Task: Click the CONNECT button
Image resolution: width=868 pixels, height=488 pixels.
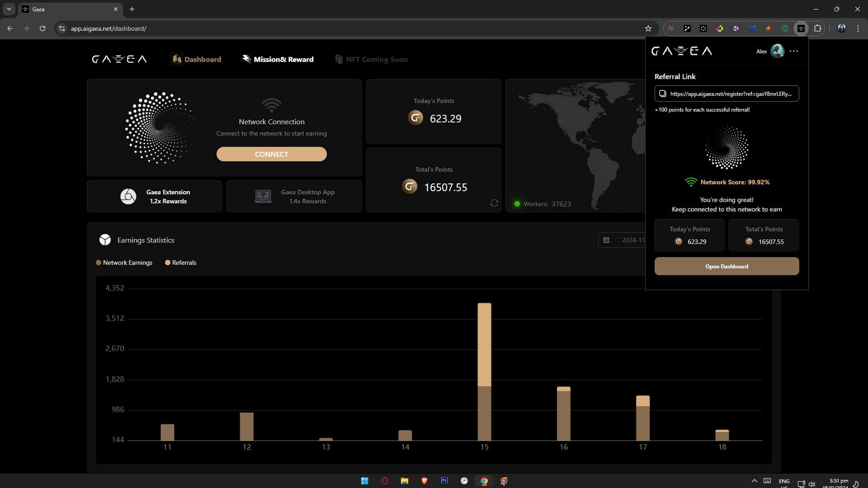Action: tap(271, 154)
